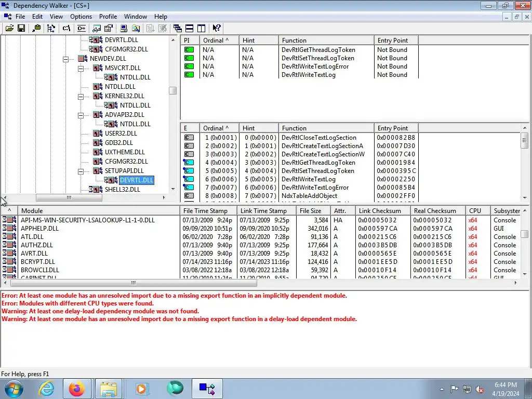Click the module list scroll down arrow
Image resolution: width=532 pixels, height=399 pixels.
pyautogui.click(x=525, y=274)
